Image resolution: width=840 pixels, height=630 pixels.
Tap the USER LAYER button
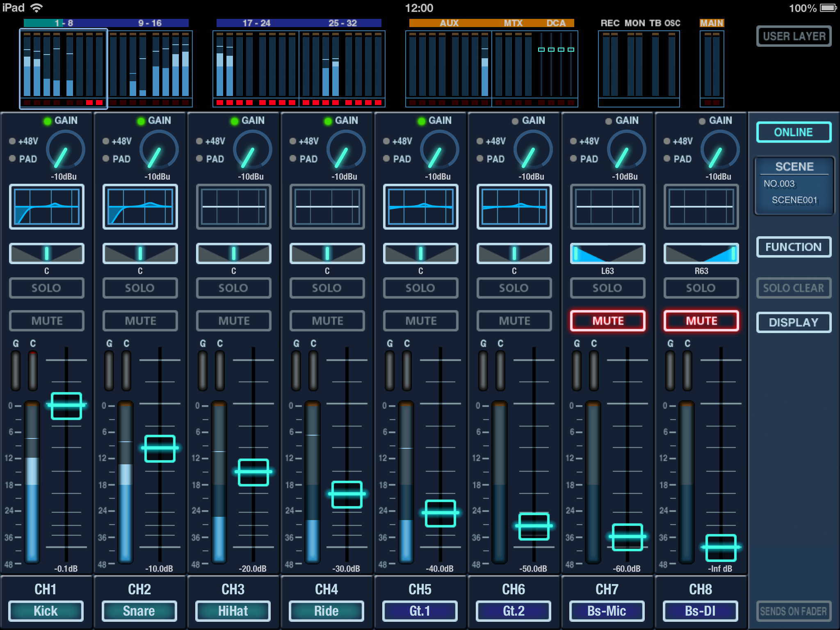(793, 36)
